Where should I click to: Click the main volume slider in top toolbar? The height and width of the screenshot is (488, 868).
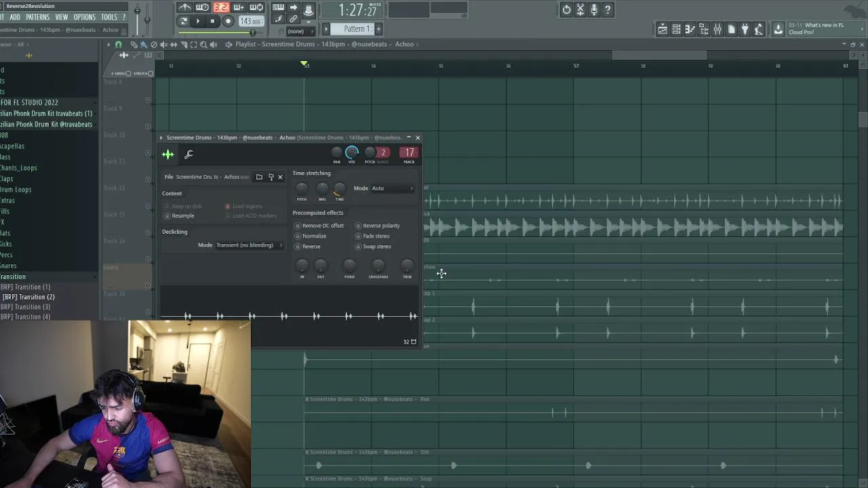pos(137,19)
